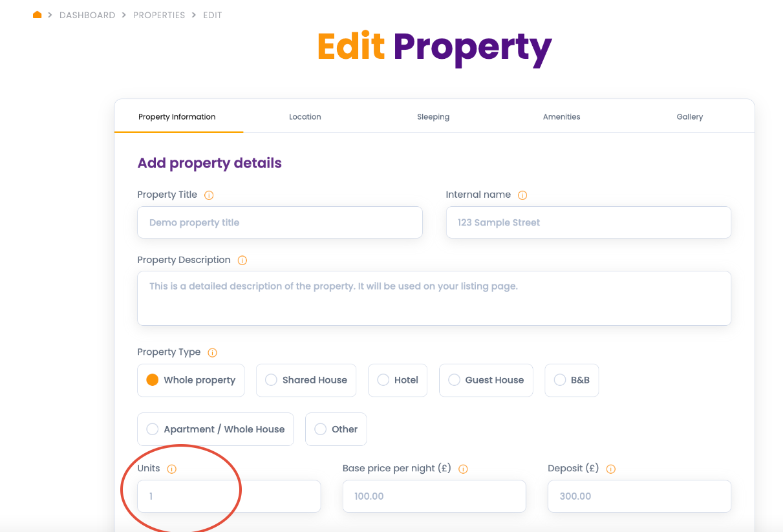This screenshot has width=783, height=532.
Task: Click info icon next to Property Title
Action: [209, 195]
